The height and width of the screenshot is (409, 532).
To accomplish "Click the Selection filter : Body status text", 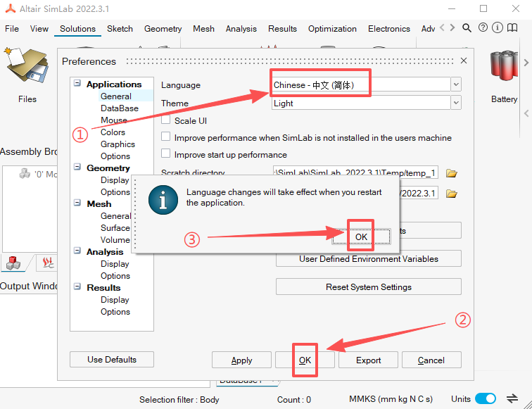I will coord(179,399).
